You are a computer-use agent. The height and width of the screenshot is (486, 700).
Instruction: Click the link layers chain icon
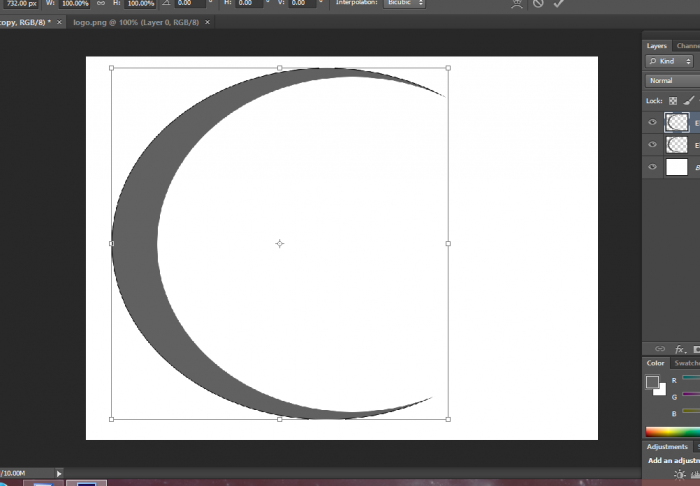pos(659,348)
